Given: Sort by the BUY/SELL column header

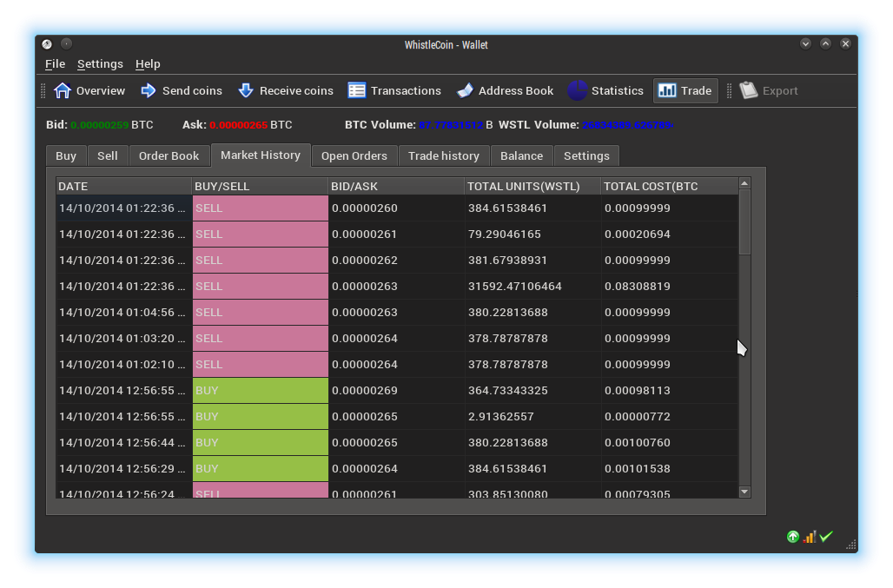Looking at the screenshot, I should click(261, 186).
